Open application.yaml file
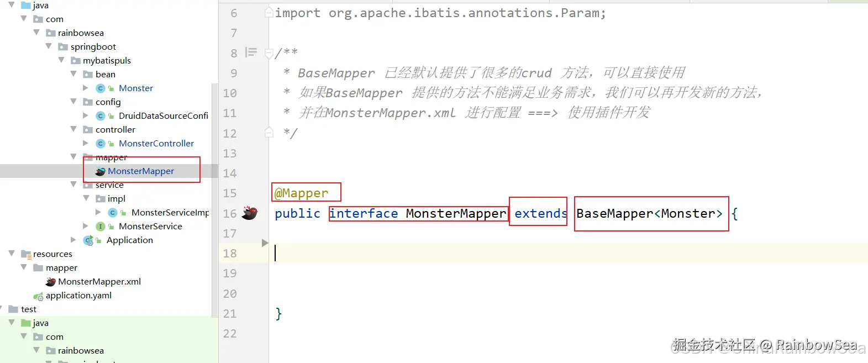868x363 pixels. point(78,295)
